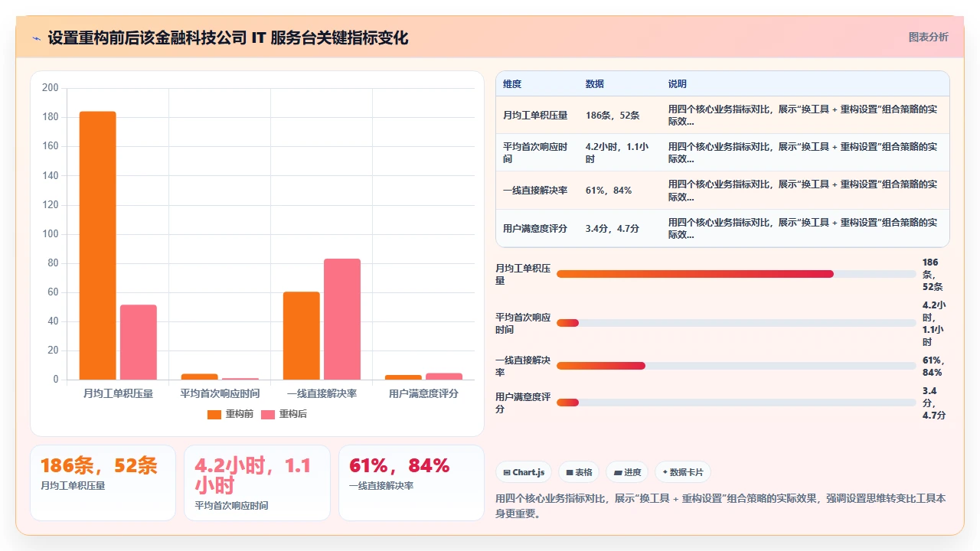980x551 pixels.
Task: Click the 说明 column header
Action: [x=678, y=84]
